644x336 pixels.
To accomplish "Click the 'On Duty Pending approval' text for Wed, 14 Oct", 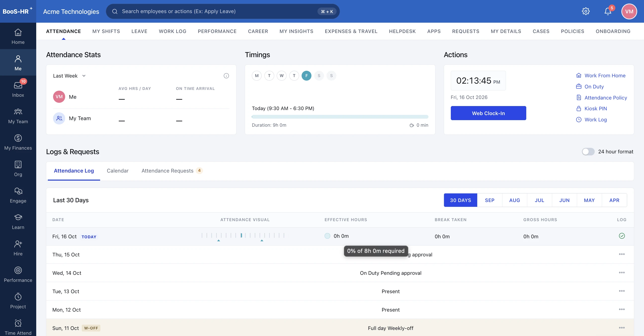I will pyautogui.click(x=390, y=273).
